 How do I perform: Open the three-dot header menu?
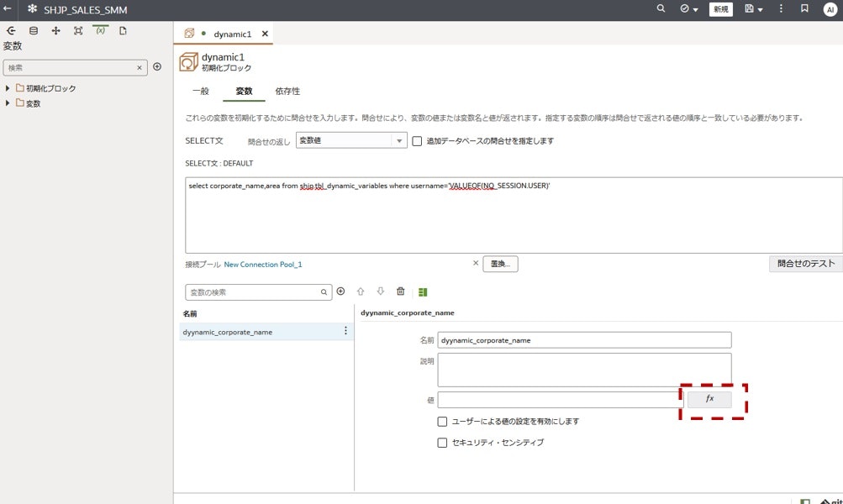(781, 8)
